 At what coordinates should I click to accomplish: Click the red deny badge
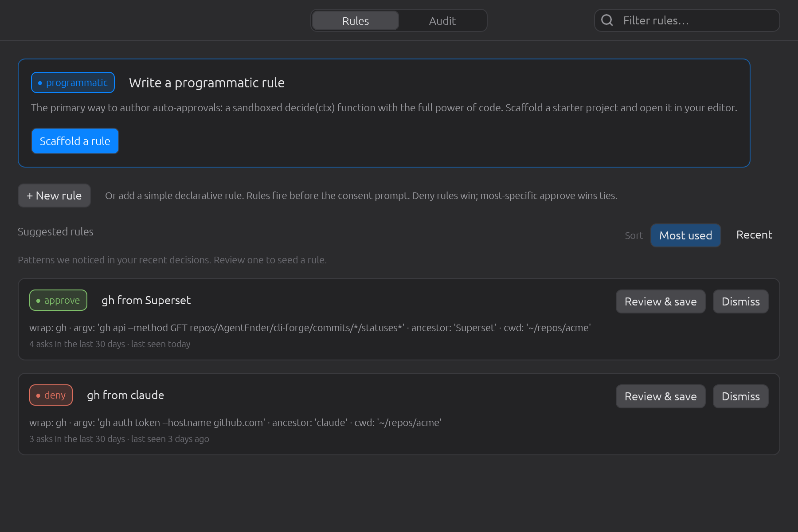(x=51, y=395)
